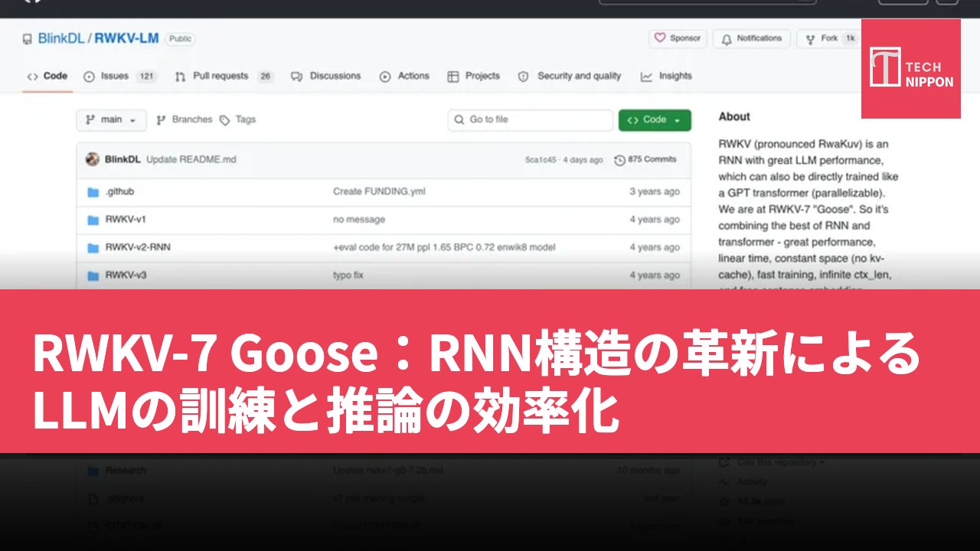Click the bell icon for Notifications
The height and width of the screenshot is (551, 980).
tap(727, 38)
